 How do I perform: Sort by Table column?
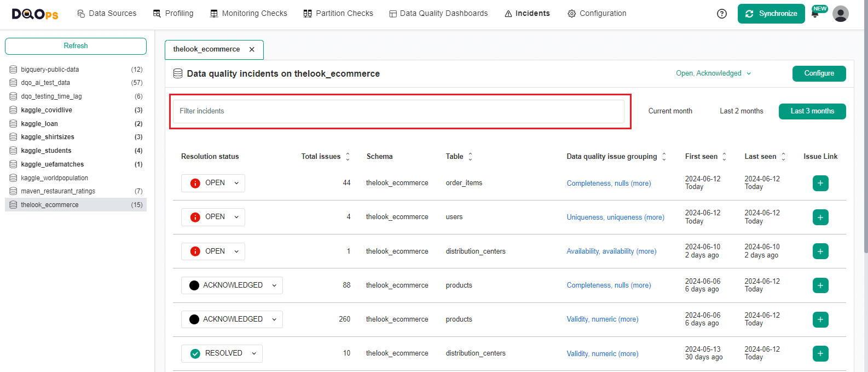470,157
